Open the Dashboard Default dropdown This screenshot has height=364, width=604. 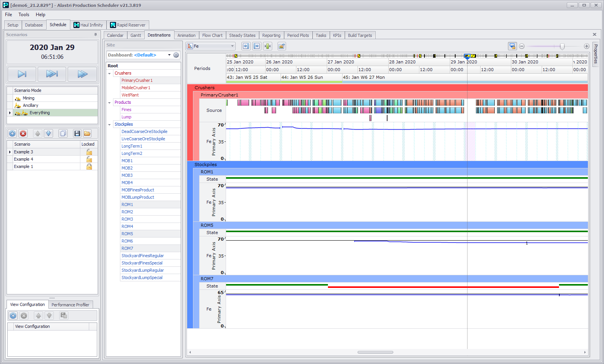(169, 55)
